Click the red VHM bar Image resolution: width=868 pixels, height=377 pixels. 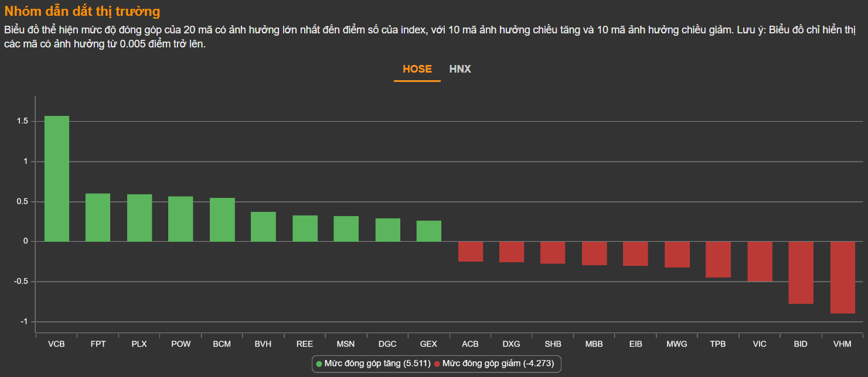coord(842,277)
